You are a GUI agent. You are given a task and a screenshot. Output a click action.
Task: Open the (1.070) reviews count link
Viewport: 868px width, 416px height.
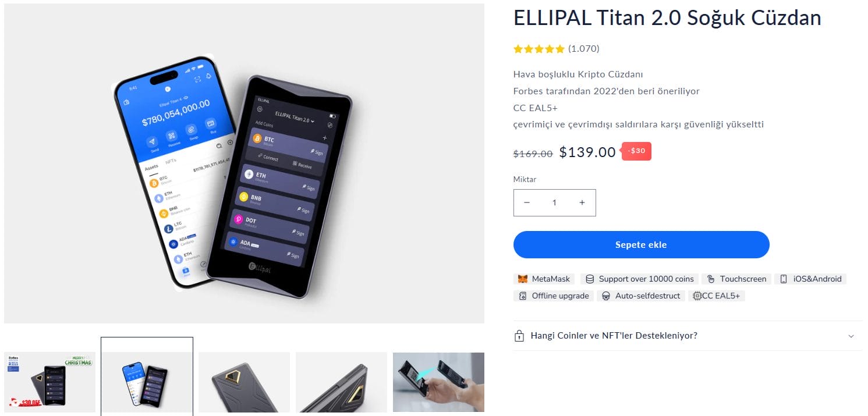(x=583, y=49)
